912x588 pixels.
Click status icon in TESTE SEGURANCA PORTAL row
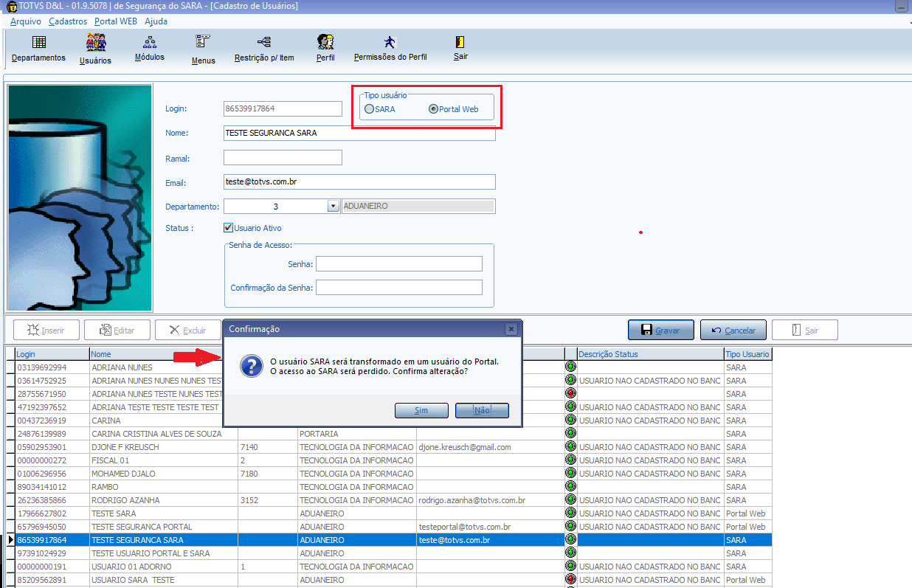tap(570, 526)
